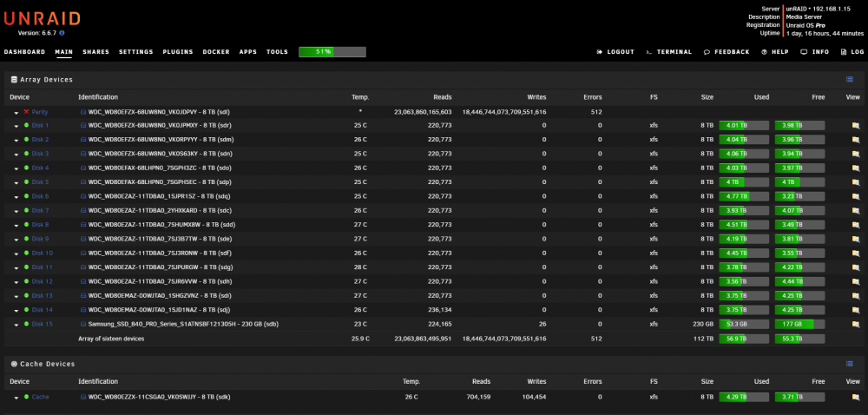This screenshot has width=868, height=415.
Task: Click Disk 14 reads value 236,134
Action: click(x=439, y=310)
